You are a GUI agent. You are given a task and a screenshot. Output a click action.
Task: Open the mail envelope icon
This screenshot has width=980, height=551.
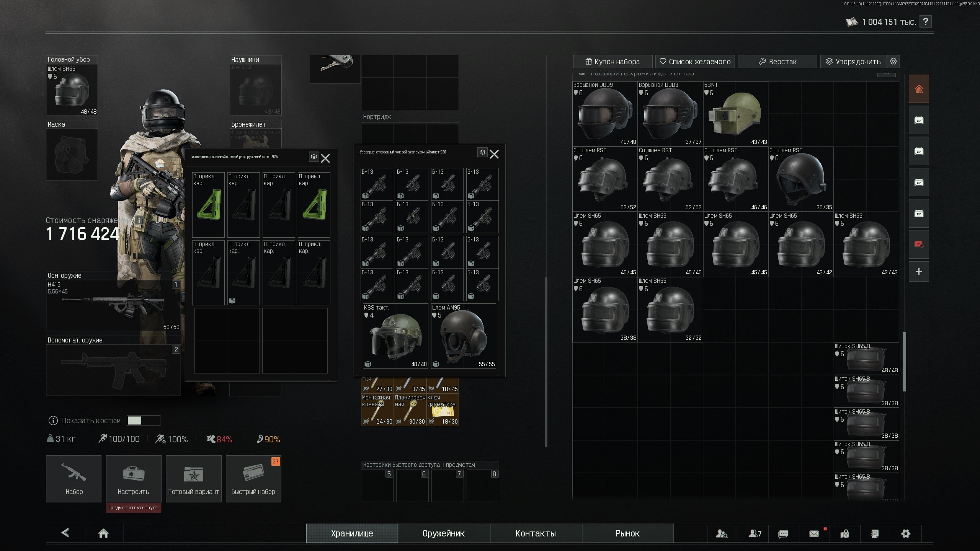[x=814, y=533]
